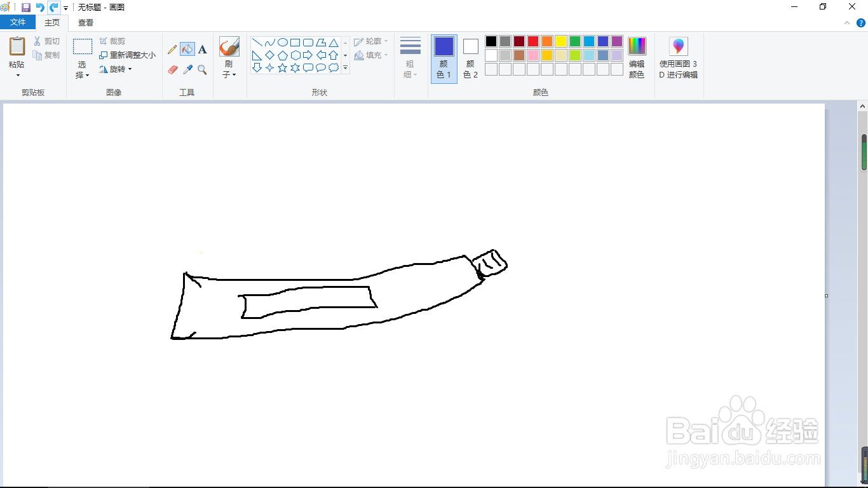Open the Size (粗细) line thickness dropdown
The image size is (868, 488).
(x=410, y=57)
